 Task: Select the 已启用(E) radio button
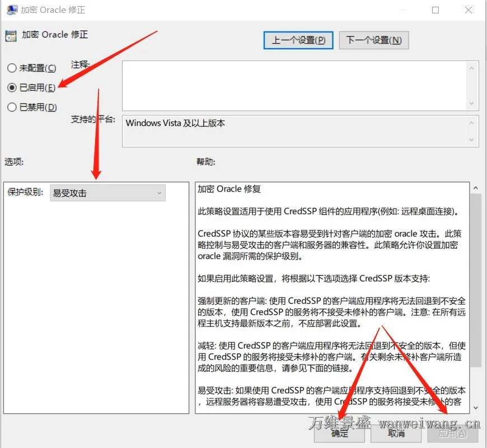pos(12,87)
